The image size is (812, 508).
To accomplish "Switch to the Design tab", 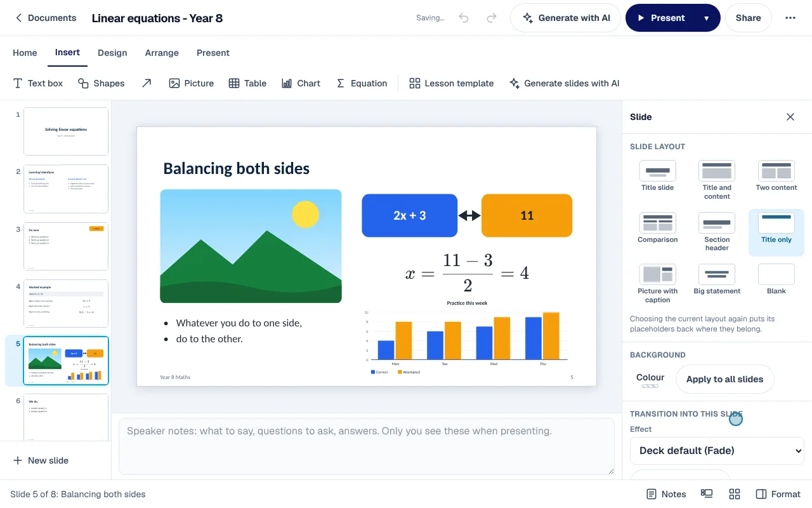I will click(x=112, y=53).
